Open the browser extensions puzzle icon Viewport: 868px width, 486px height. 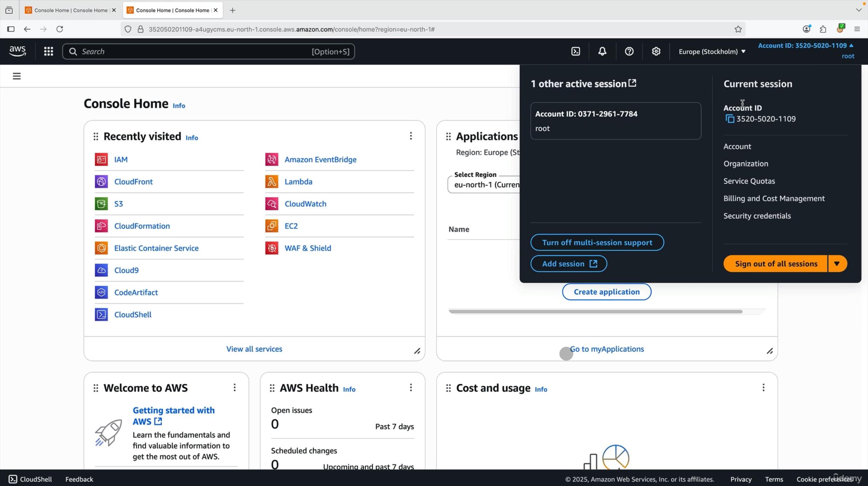(823, 29)
